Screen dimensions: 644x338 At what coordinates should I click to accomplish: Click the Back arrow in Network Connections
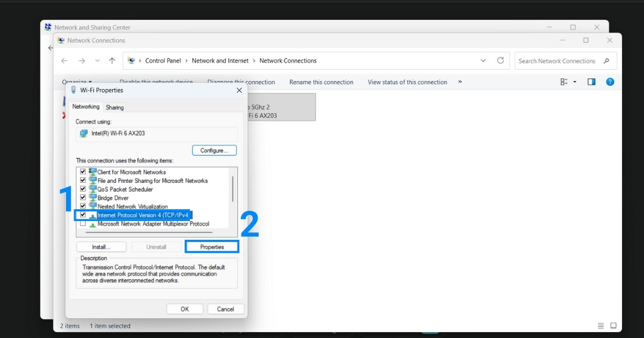pos(64,61)
